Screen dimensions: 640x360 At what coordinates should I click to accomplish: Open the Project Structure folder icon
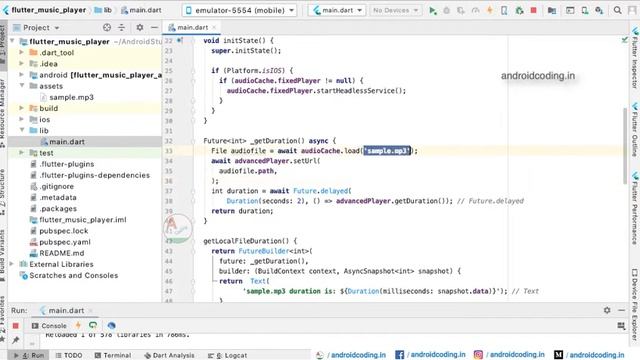pyautogui.click(x=552, y=11)
